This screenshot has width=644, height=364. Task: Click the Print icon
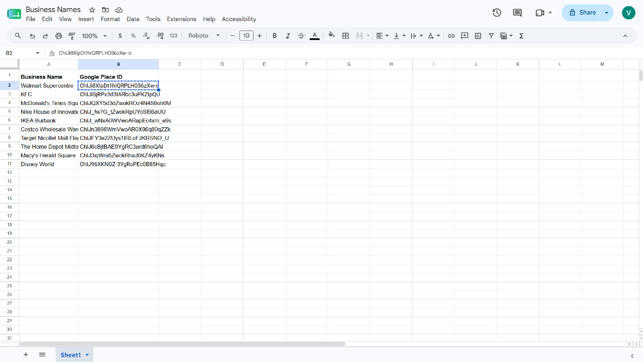click(59, 36)
